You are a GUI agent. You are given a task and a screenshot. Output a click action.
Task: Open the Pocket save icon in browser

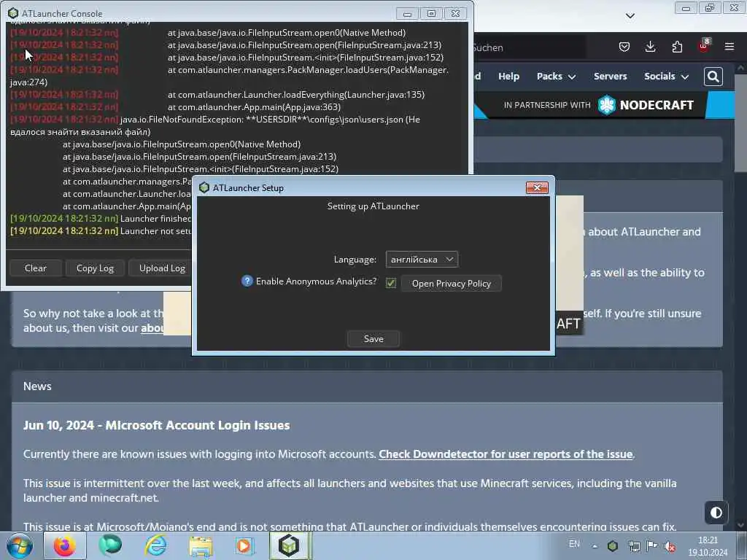tap(624, 47)
